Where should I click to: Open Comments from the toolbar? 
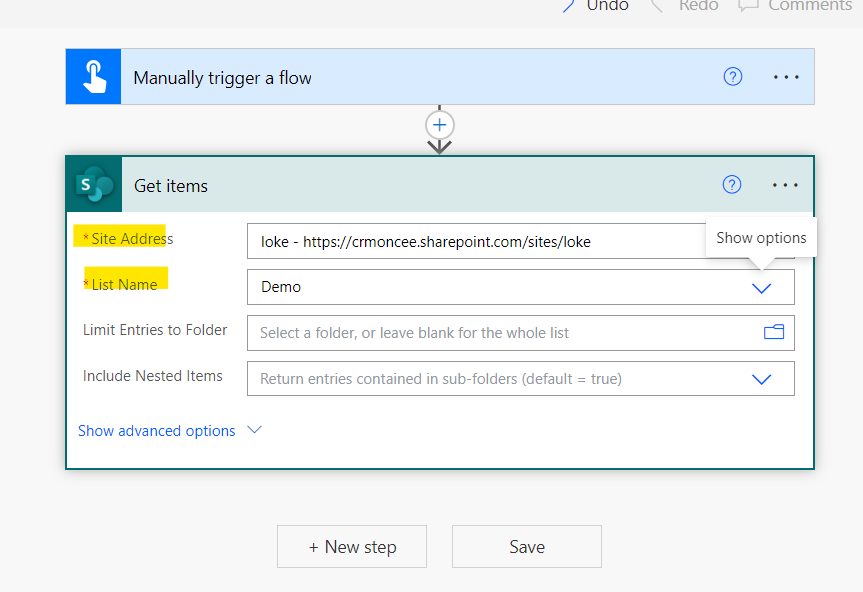pyautogui.click(x=795, y=6)
